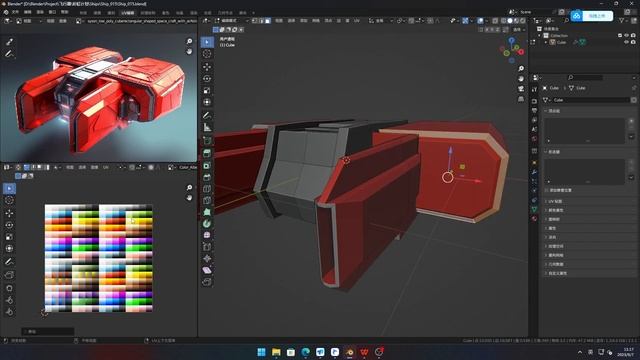
Task: Click the blue Z axis on the navigation gizmo
Action: pyautogui.click(x=512, y=40)
